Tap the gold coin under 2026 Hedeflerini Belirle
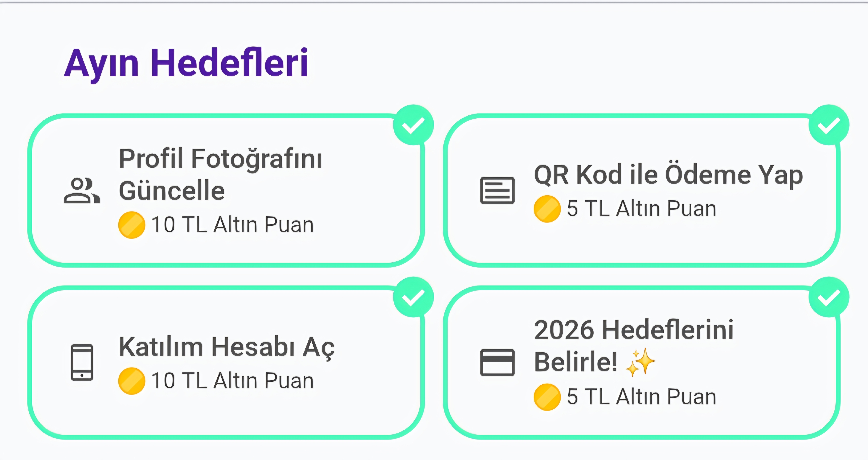 click(x=547, y=397)
